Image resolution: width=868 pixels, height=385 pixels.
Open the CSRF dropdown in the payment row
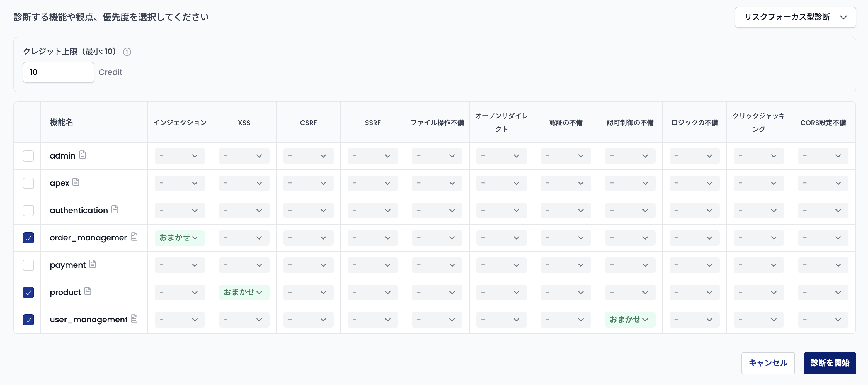coord(308,265)
